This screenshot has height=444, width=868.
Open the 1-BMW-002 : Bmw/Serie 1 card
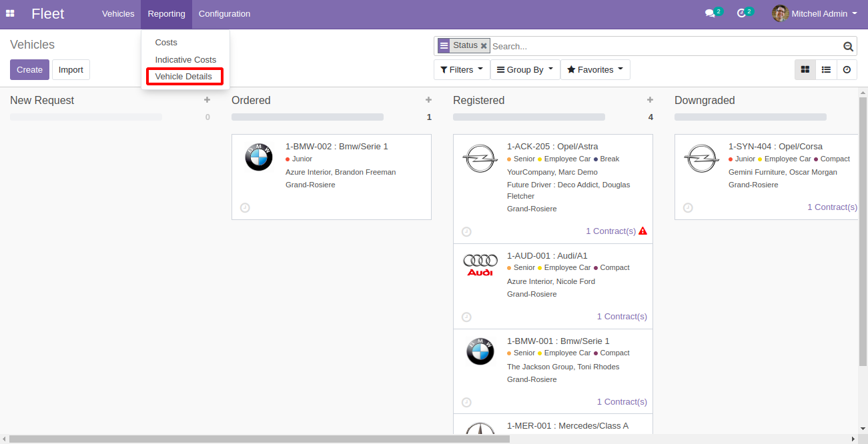pyautogui.click(x=332, y=177)
